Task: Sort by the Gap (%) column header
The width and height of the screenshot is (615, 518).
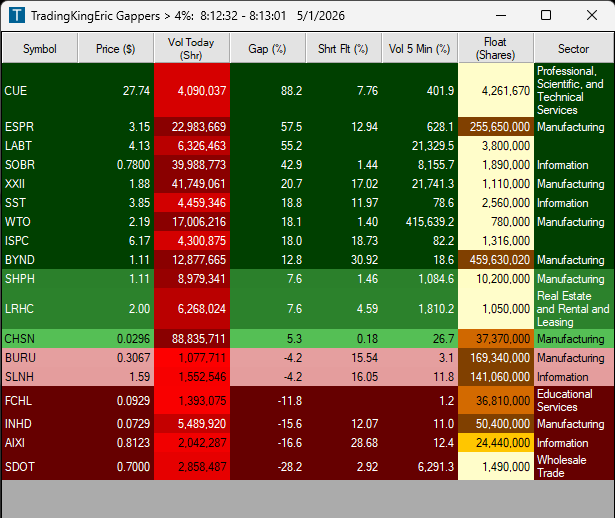Action: click(x=267, y=49)
